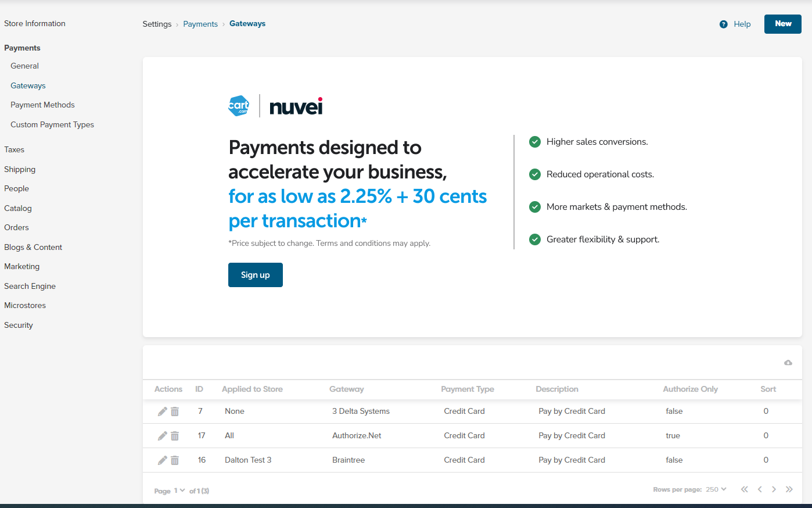The width and height of the screenshot is (812, 508).
Task: Open People settings in sidebar
Action: [x=16, y=189]
